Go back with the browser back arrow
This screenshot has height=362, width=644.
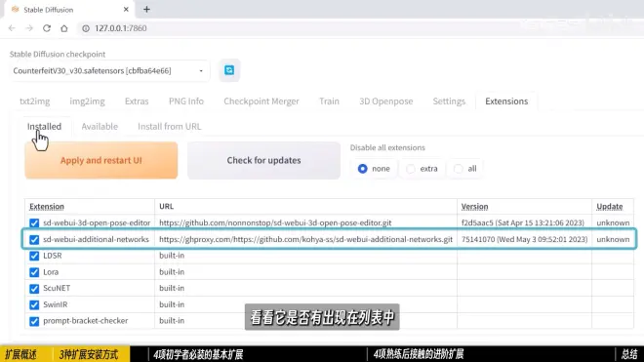point(12,28)
